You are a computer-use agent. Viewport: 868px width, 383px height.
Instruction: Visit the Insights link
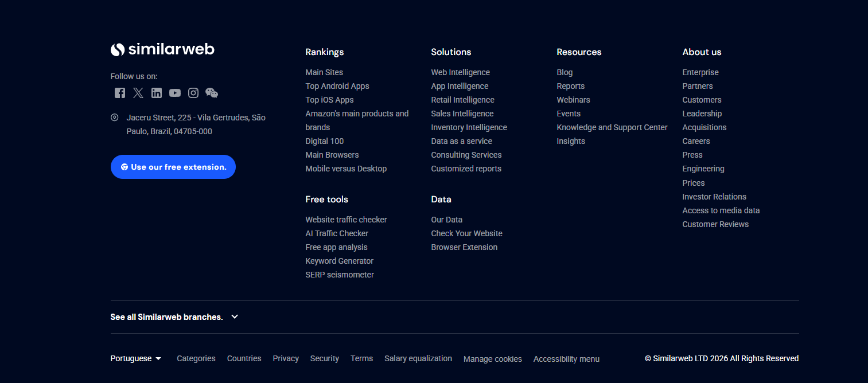click(x=571, y=141)
